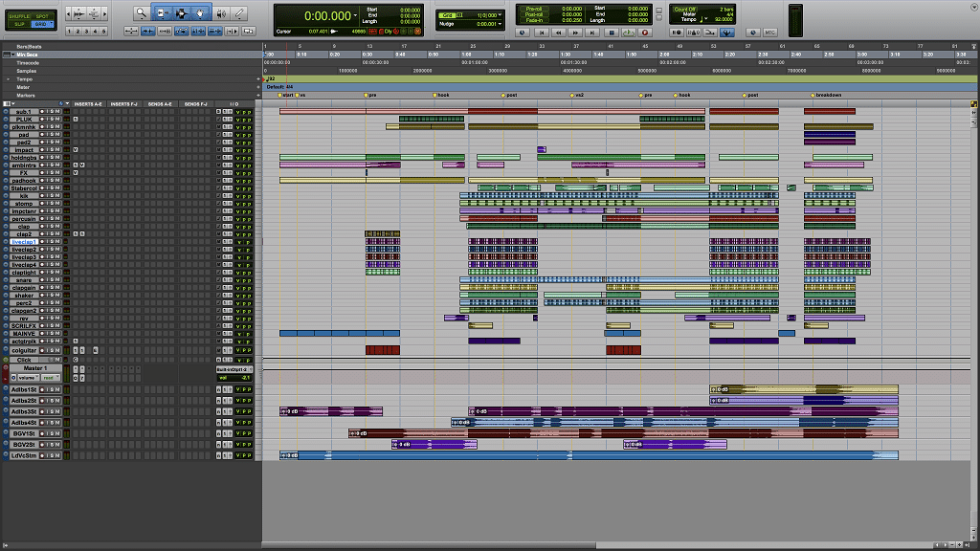Click the Record transport button
This screenshot has width=980, height=551.
click(645, 33)
